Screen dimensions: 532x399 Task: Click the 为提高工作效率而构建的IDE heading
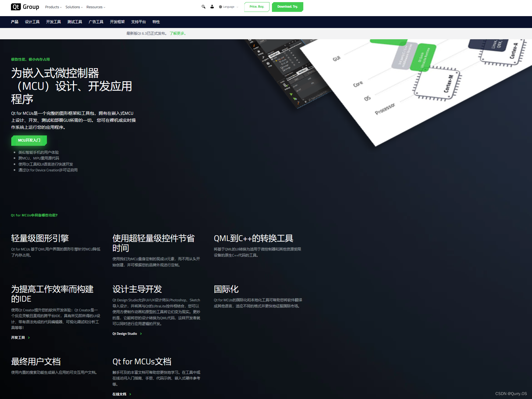[x=52, y=294]
